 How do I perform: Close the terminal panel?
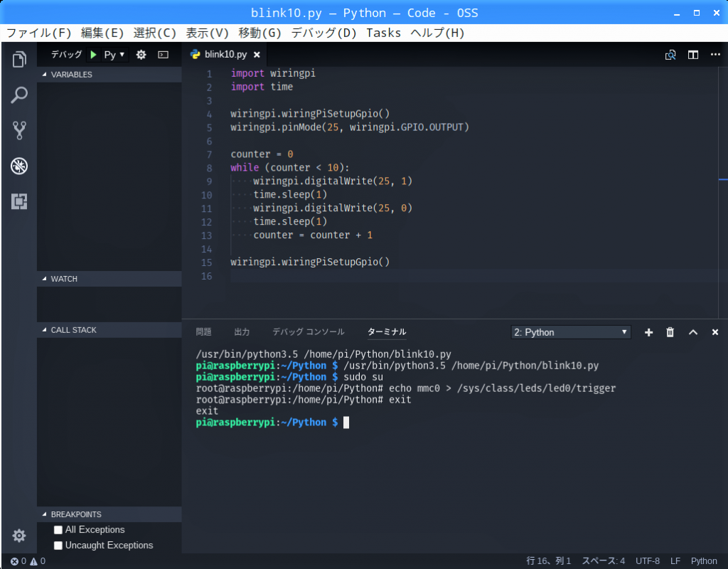(x=715, y=332)
